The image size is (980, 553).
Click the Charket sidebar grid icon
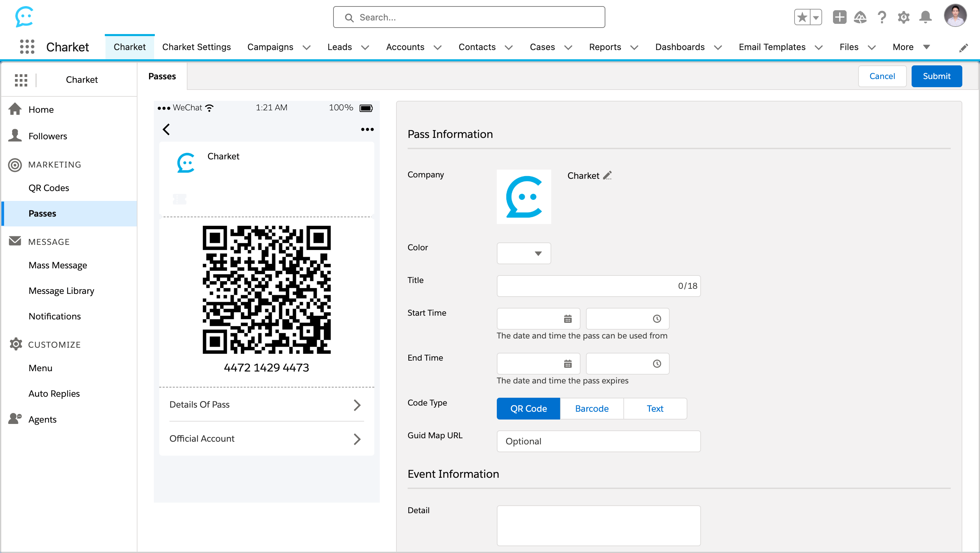click(x=21, y=80)
